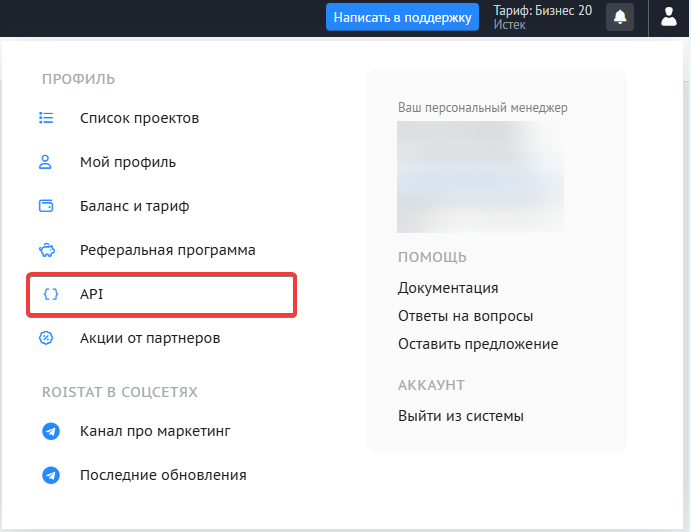Click the person icon beside Мой профиль
This screenshot has height=532, width=691.
(46, 162)
